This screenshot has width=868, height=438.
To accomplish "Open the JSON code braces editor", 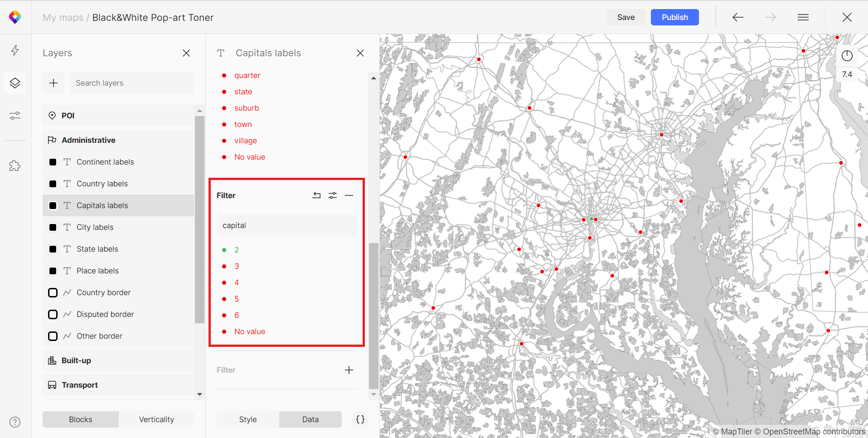I will pyautogui.click(x=360, y=419).
